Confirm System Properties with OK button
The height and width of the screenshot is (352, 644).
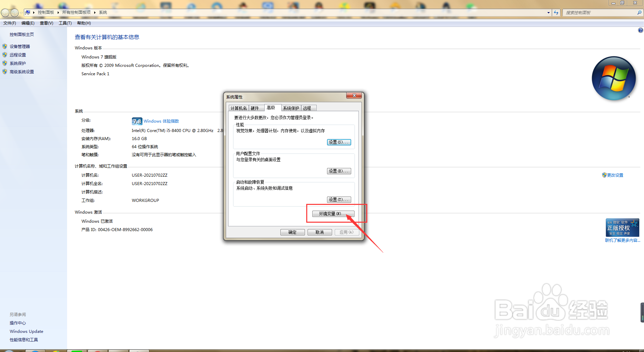292,232
